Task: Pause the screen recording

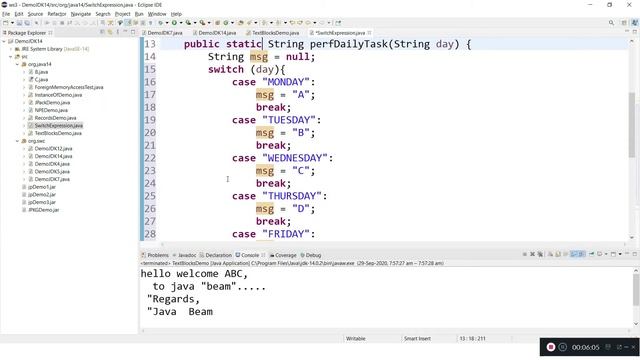Action: pos(562,347)
